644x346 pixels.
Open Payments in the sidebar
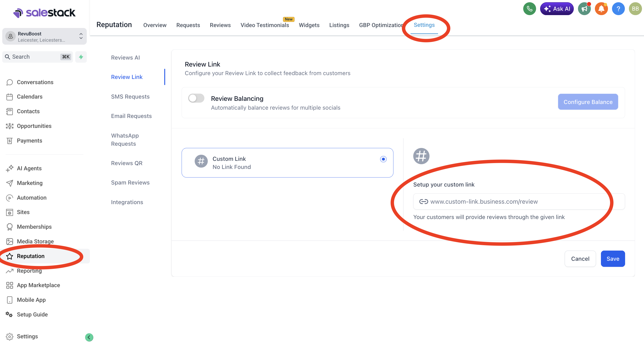pyautogui.click(x=29, y=141)
